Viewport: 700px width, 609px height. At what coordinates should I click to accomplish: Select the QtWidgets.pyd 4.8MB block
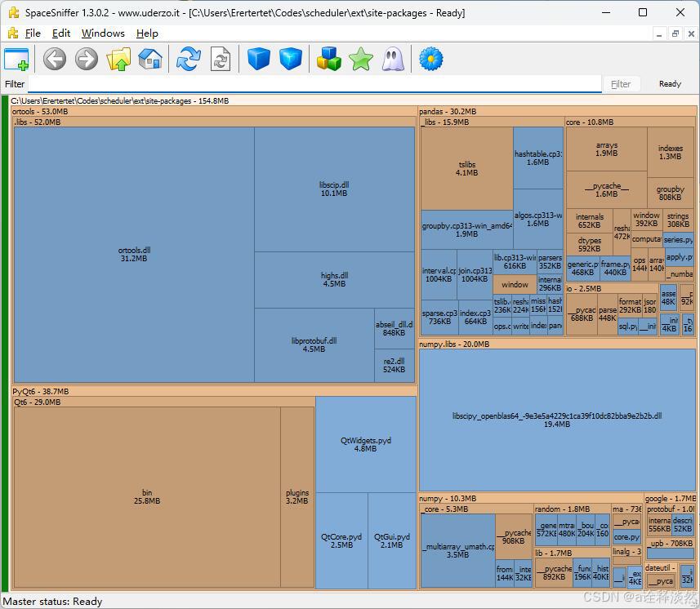pyautogui.click(x=366, y=444)
